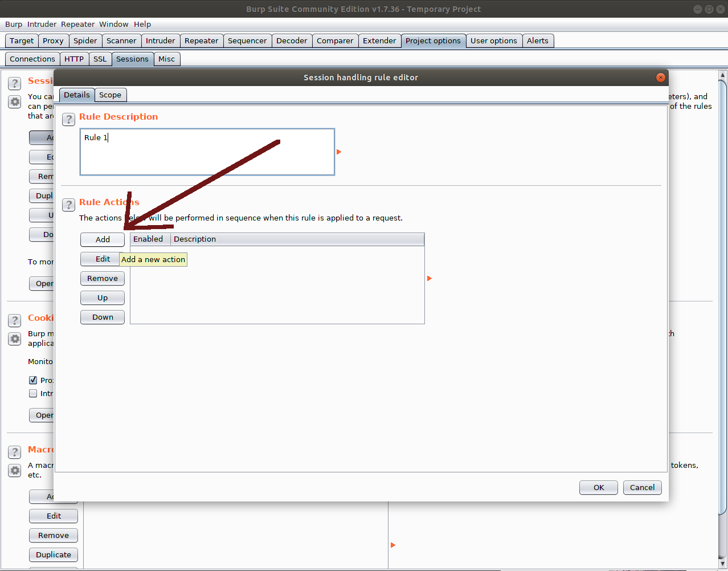
Task: Select the Sessions sub-tab
Action: [x=132, y=59]
